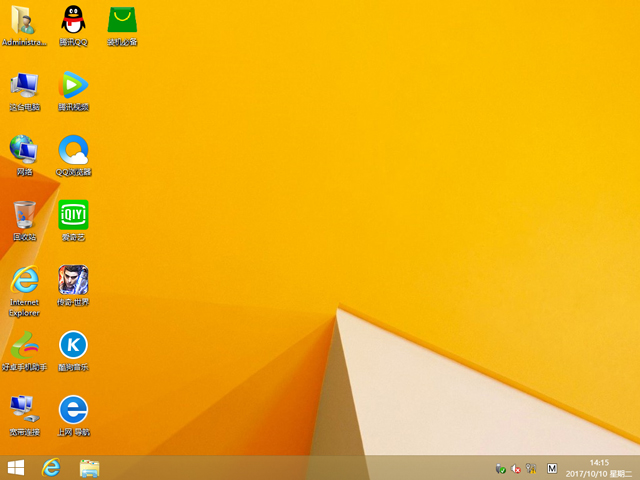Open 上网导航 web navigation shortcut
Viewport: 640px width, 480px height.
(73, 410)
